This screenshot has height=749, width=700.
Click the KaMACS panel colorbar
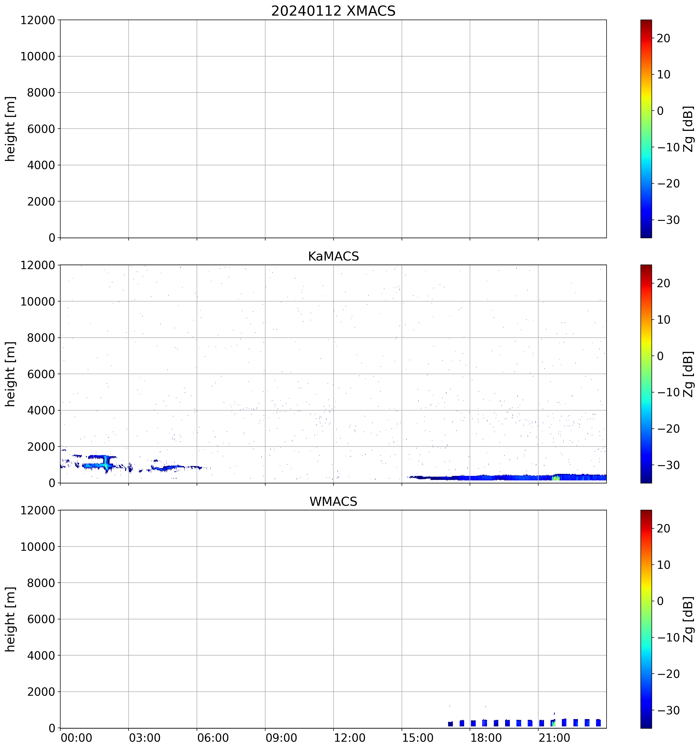pyautogui.click(x=646, y=374)
